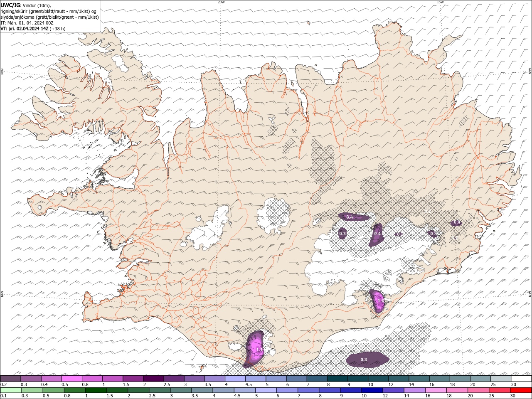This screenshot has width=532, height=399.
Task: Select bottom legend dark green swatch between 1 and 1.5
Action: (x=96, y=390)
